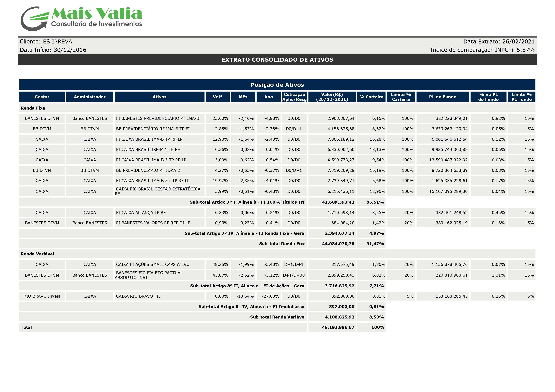Click 'PL do Fundo' column header
The width and height of the screenshot is (555, 392).
click(x=443, y=97)
